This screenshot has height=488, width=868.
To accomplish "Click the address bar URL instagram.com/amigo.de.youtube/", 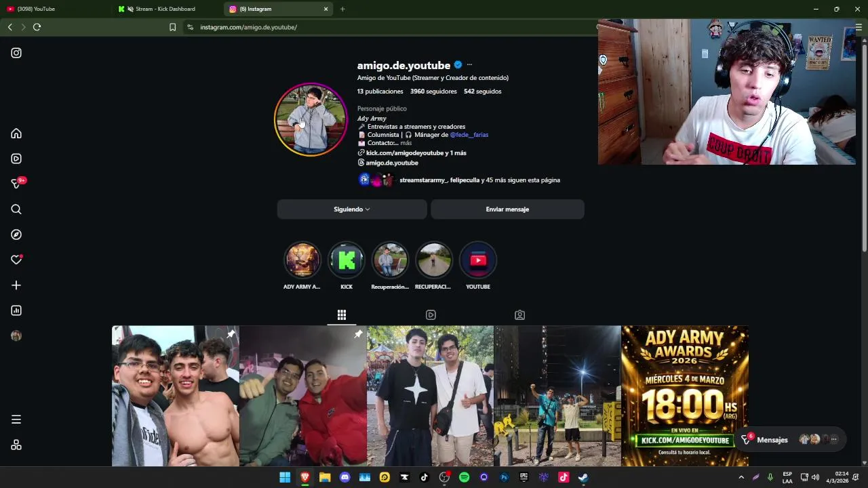I will pyautogui.click(x=248, y=27).
